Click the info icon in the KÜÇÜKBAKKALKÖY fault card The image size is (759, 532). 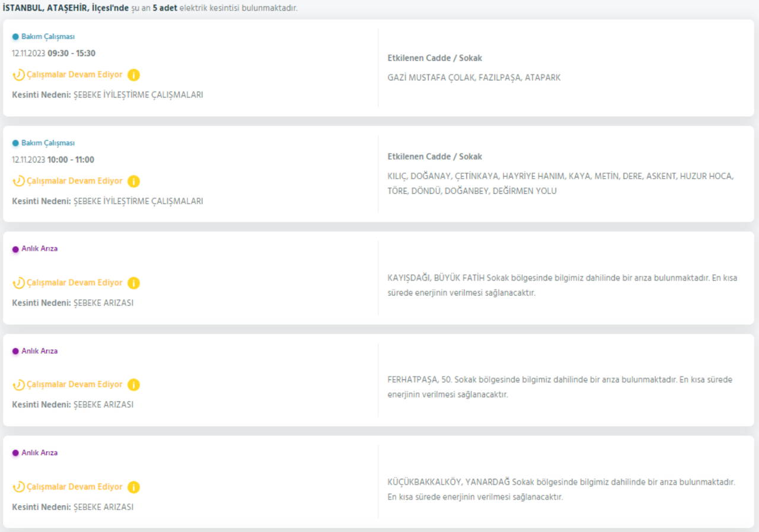pos(134,487)
